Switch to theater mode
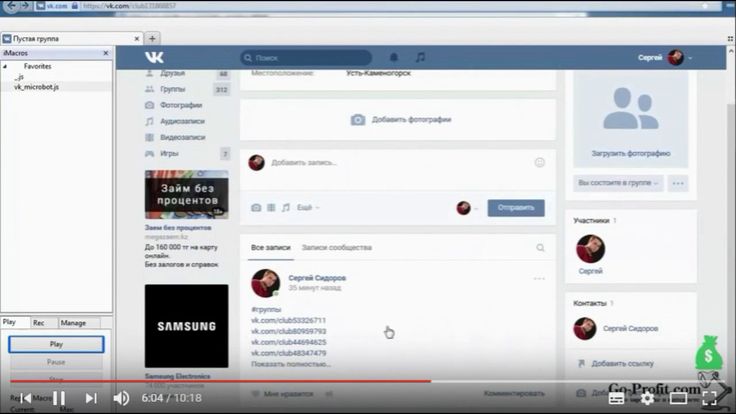736x414 pixels. 678,399
